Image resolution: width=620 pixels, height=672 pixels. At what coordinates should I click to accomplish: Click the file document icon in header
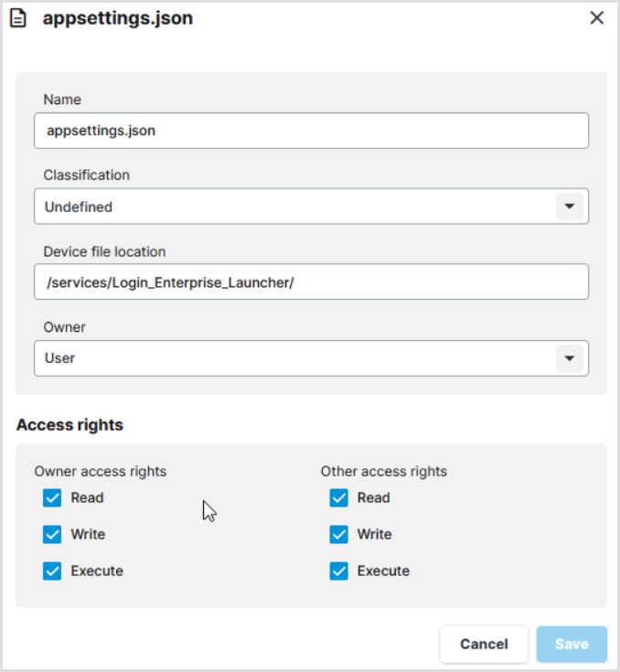[18, 18]
